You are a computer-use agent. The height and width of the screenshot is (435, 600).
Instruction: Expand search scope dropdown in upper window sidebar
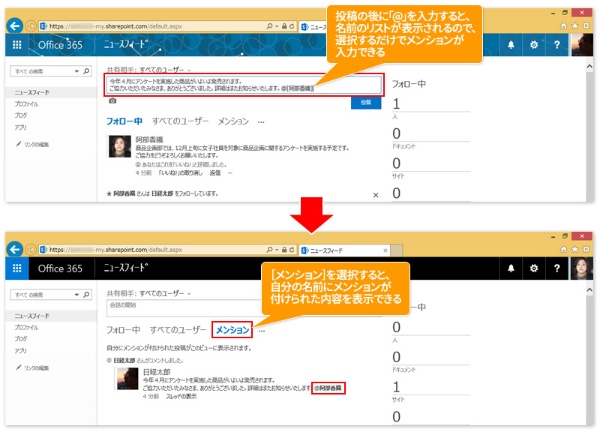pos(77,72)
